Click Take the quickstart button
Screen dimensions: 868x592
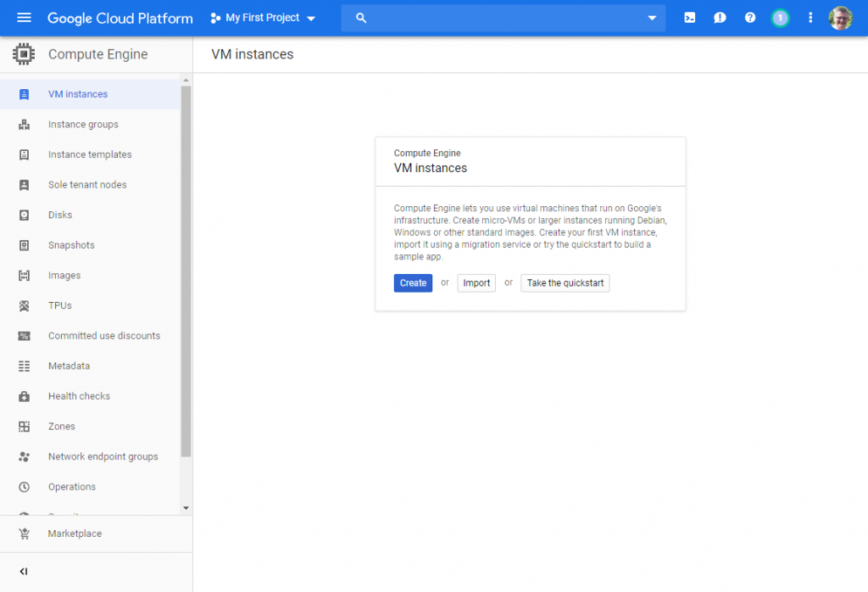pyautogui.click(x=565, y=283)
